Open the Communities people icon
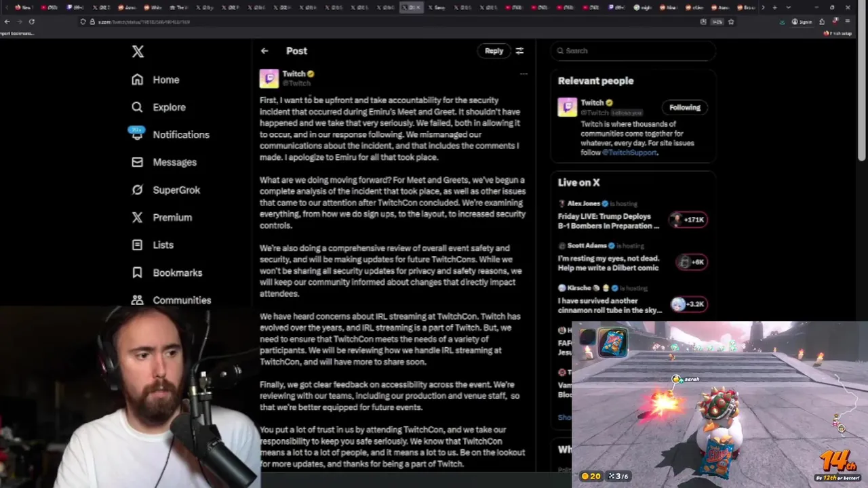Image resolution: width=868 pixels, height=488 pixels. click(x=138, y=300)
